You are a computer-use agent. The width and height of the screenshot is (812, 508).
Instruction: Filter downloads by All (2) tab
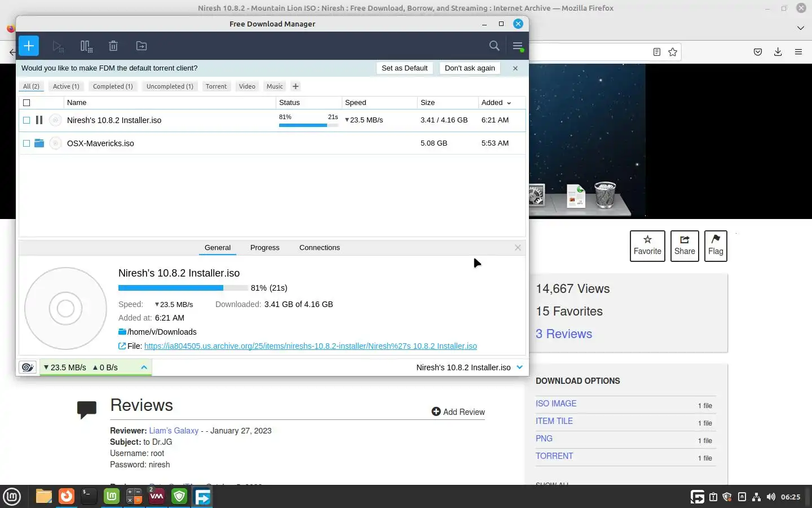[x=31, y=86]
